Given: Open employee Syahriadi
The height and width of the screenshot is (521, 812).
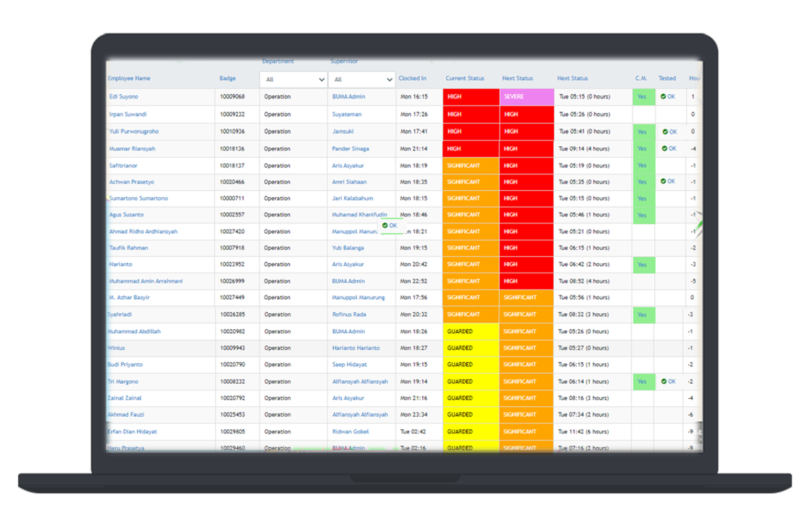Looking at the screenshot, I should coord(119,314).
